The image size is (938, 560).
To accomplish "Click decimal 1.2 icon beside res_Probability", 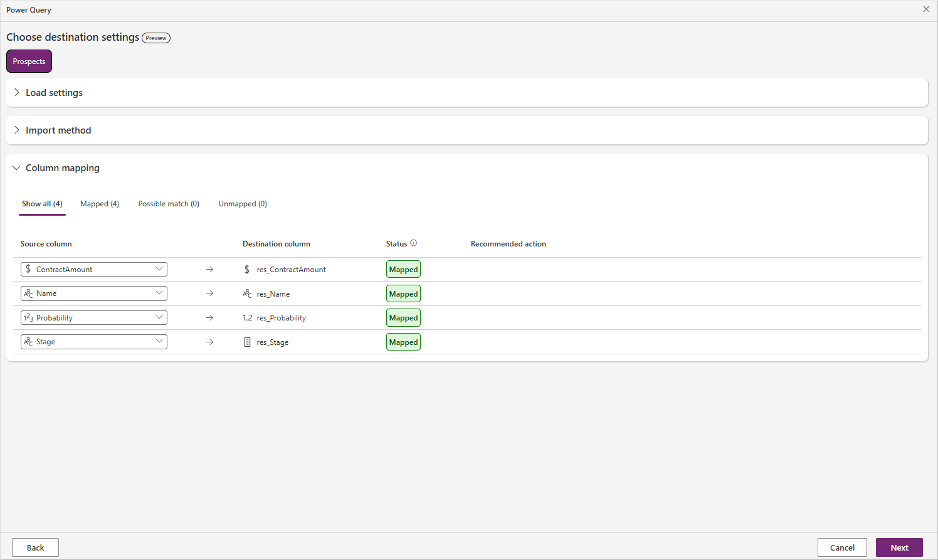I will (248, 318).
